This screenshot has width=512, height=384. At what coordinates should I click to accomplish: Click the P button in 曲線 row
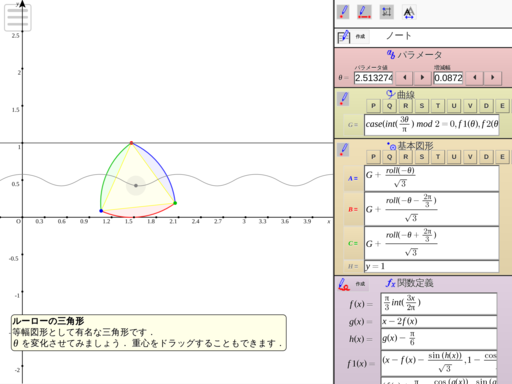[x=373, y=106]
